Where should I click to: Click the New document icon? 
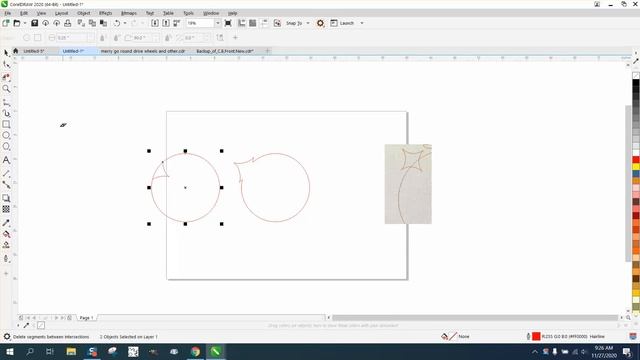[x=6, y=23]
